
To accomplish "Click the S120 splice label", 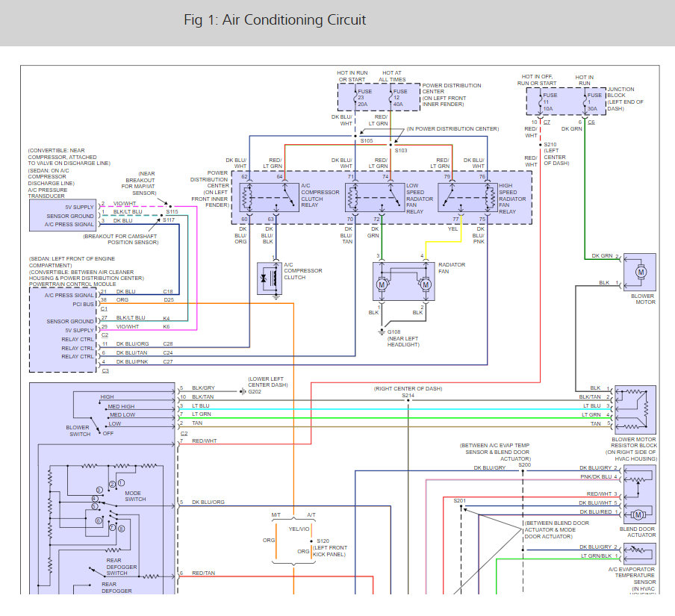I will tap(323, 541).
